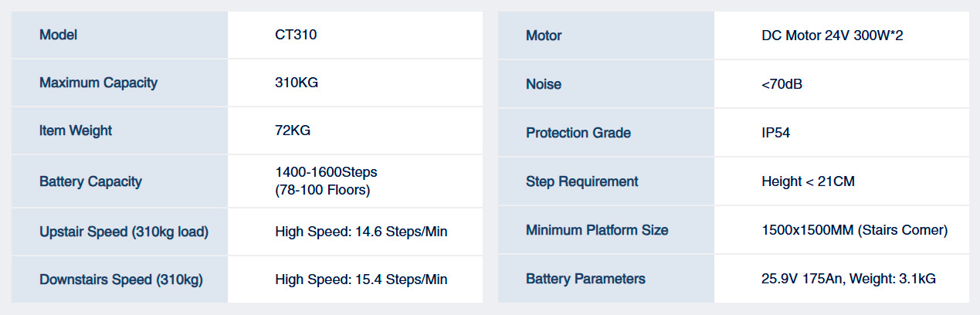980x315 pixels.
Task: Select the Item Weight label
Action: pos(76,130)
